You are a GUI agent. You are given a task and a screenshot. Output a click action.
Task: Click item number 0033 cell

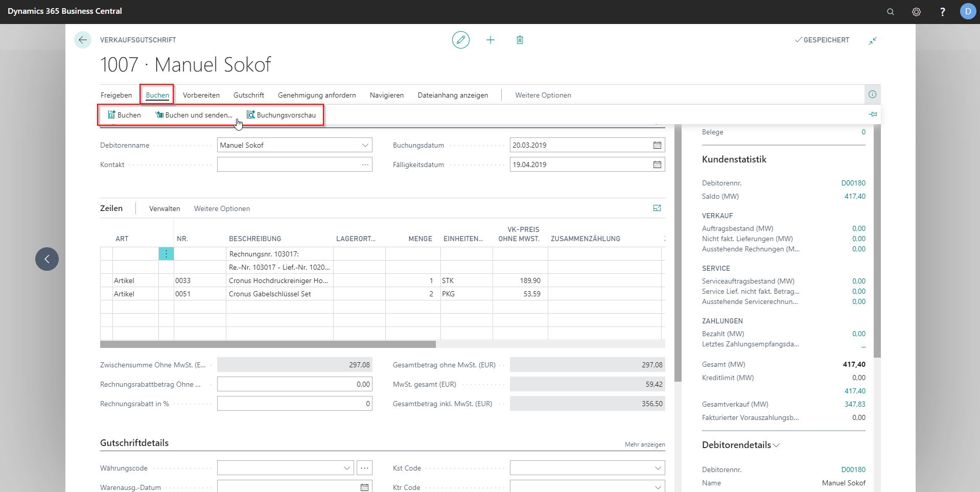(200, 280)
